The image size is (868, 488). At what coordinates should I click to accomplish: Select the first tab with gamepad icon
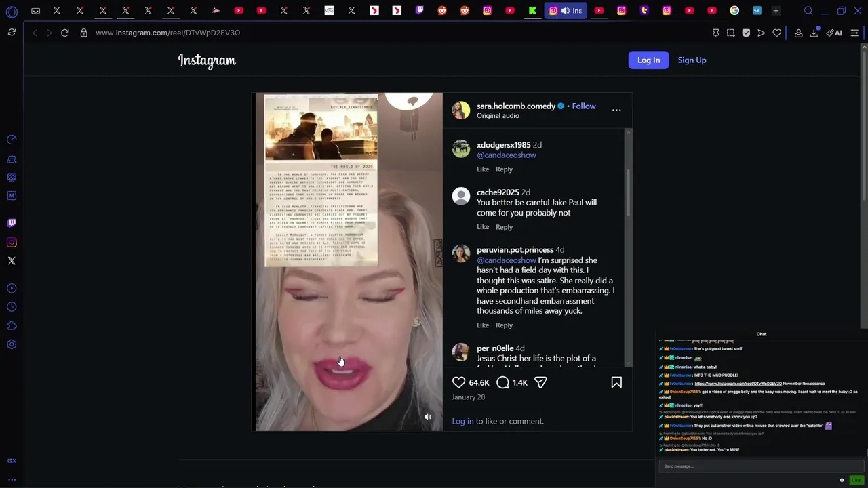[35, 11]
